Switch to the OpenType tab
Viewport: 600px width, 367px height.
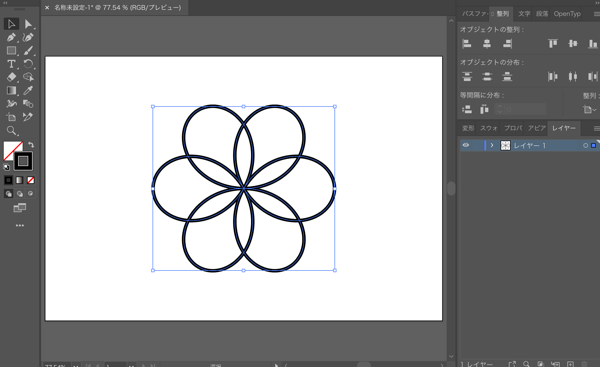(567, 14)
